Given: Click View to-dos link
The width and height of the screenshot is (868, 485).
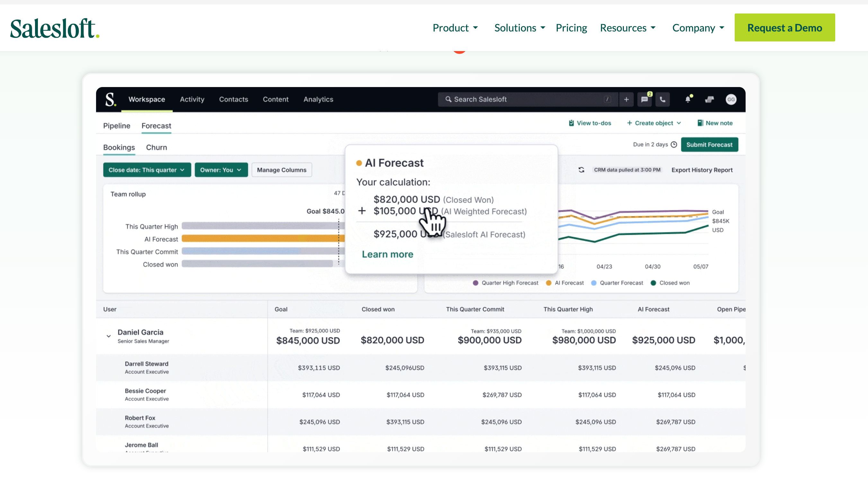Looking at the screenshot, I should tap(590, 123).
